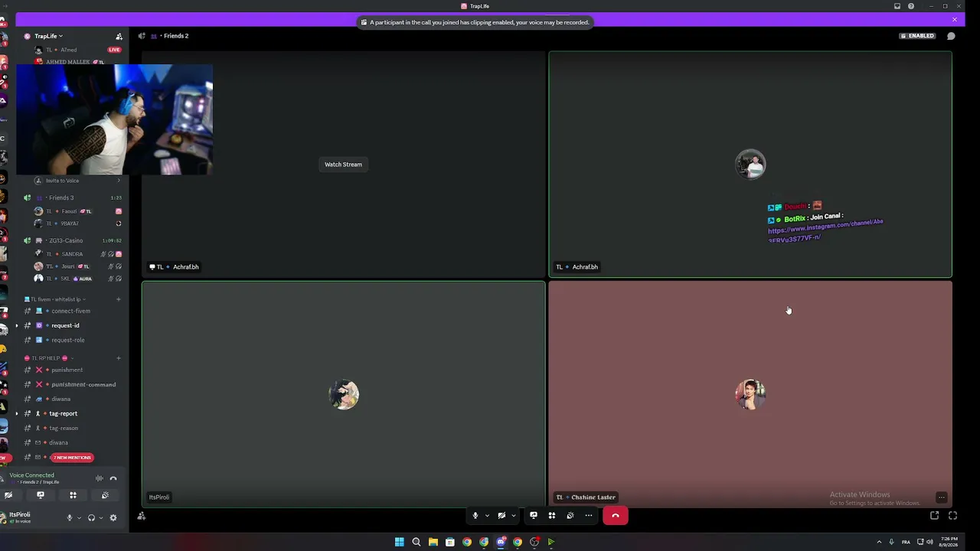Open the Discord help icon in title bar

(x=911, y=6)
